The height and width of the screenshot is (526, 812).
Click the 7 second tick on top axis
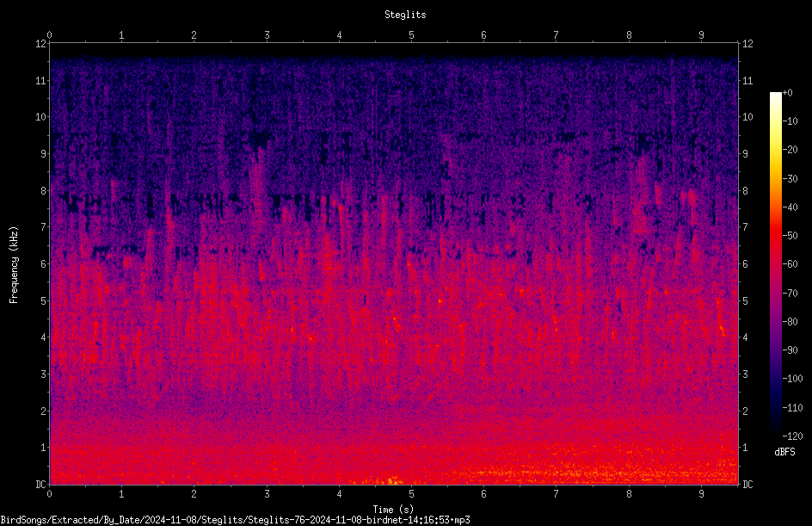(x=556, y=35)
